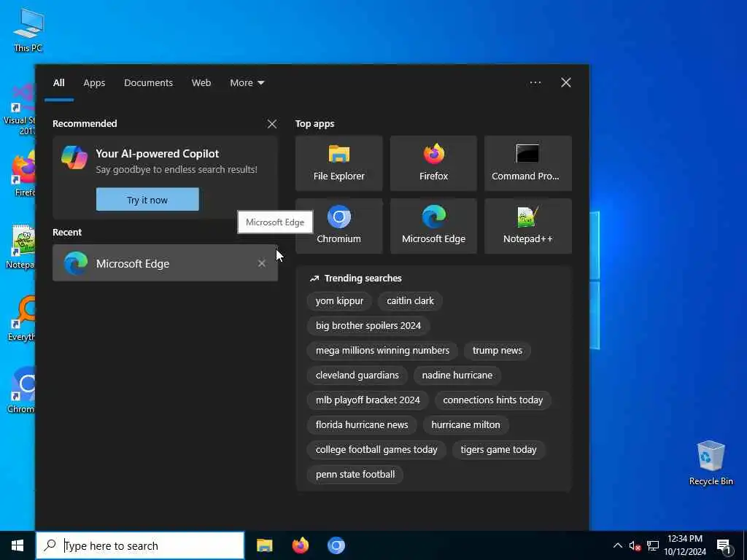Click the Chromium desktop shortcut
Screen dimensions: 747x560
coord(21,391)
